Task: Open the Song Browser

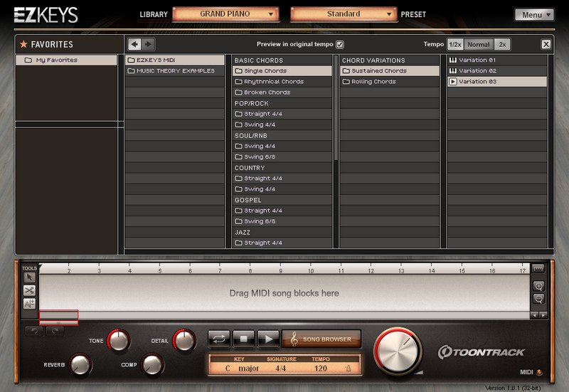Action: [321, 339]
